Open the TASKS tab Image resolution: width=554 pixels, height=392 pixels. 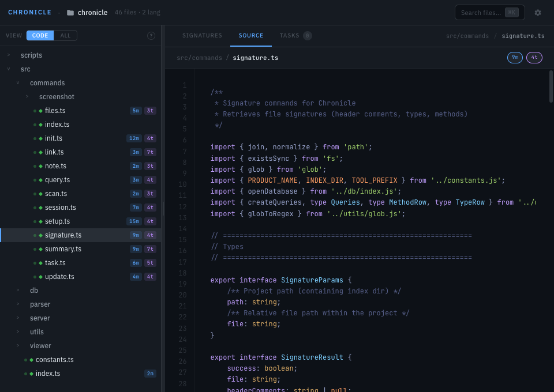click(x=289, y=35)
